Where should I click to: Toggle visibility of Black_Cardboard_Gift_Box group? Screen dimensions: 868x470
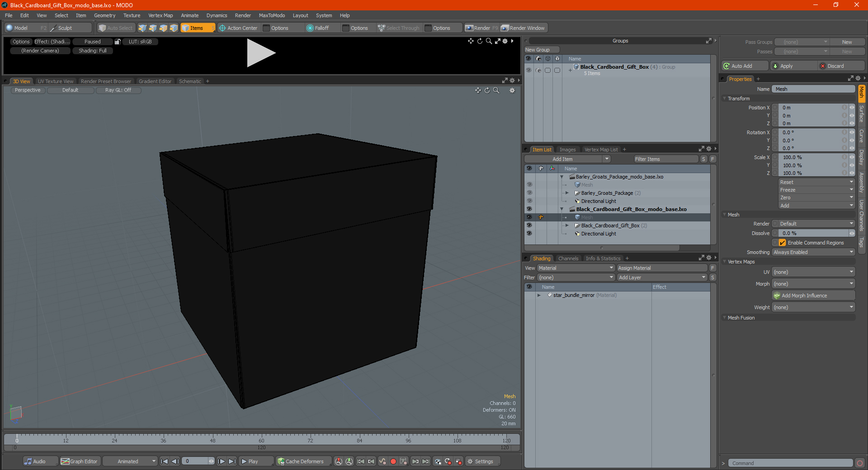(528, 70)
